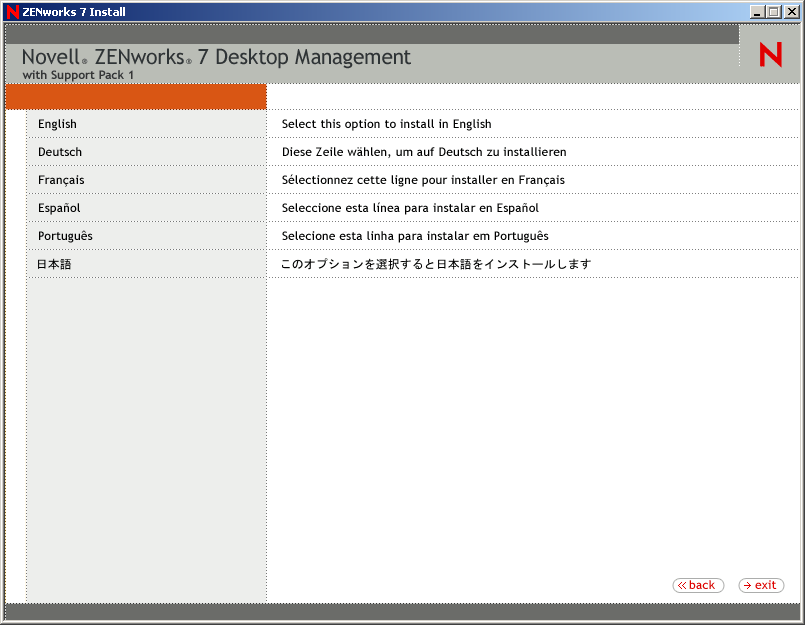
Task: Close the ZENworks 7 Install window
Action: tap(792, 12)
